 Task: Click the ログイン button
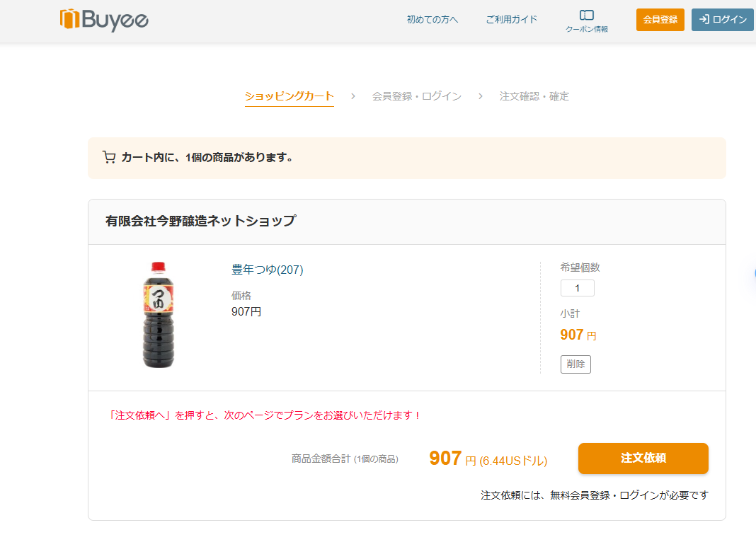[x=722, y=20]
